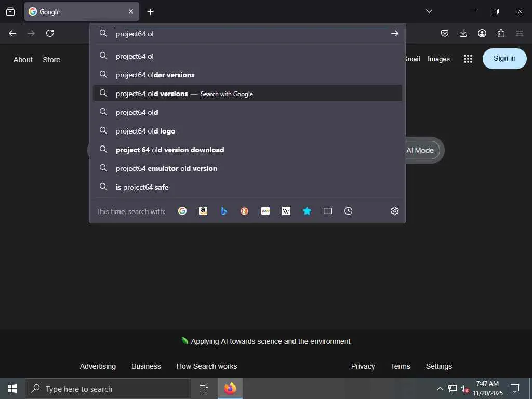Open the list all tabs chevron

click(x=429, y=11)
